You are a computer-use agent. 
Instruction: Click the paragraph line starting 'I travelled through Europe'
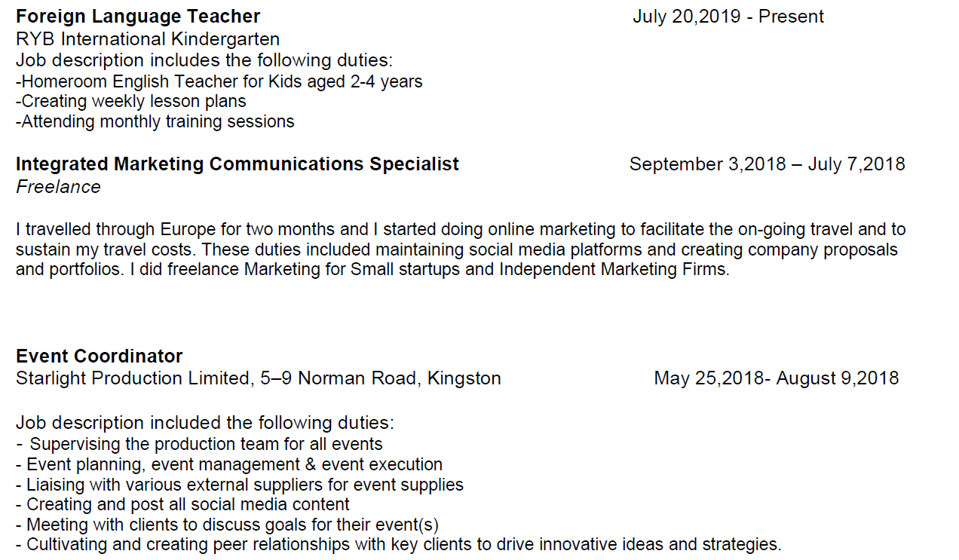461,230
